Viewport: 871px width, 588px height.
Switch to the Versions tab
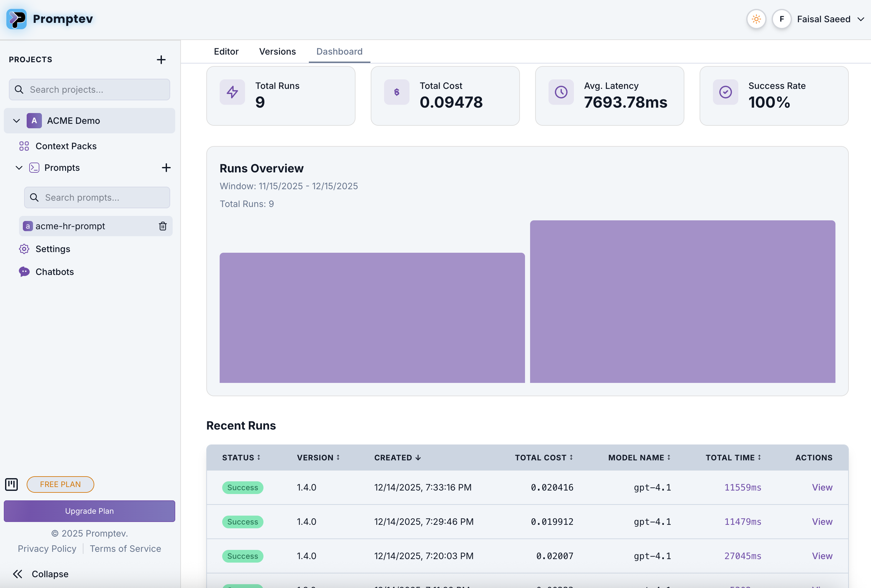tap(277, 51)
